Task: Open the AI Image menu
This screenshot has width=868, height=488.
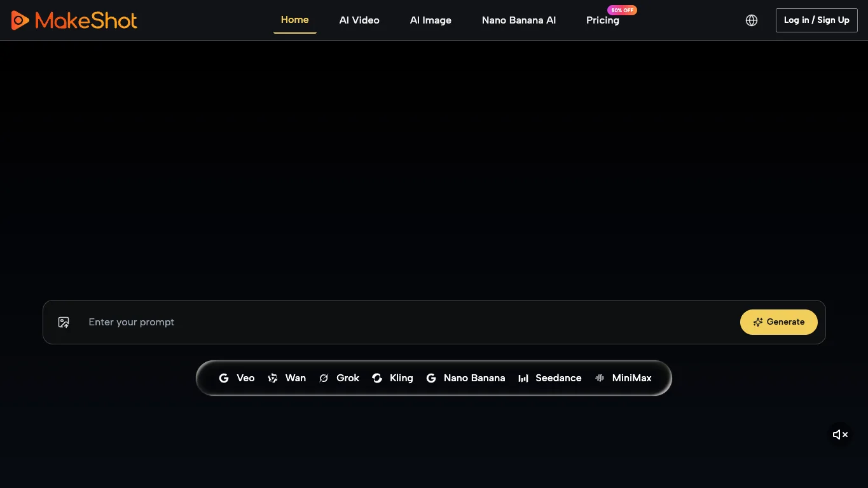Action: pyautogui.click(x=431, y=20)
